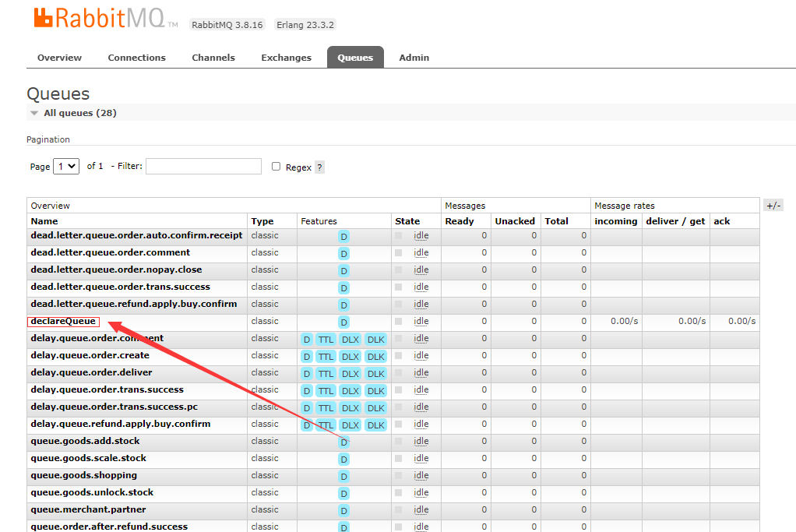Click DLX badge for delay.queue.order.create
This screenshot has height=532, width=796.
[350, 357]
